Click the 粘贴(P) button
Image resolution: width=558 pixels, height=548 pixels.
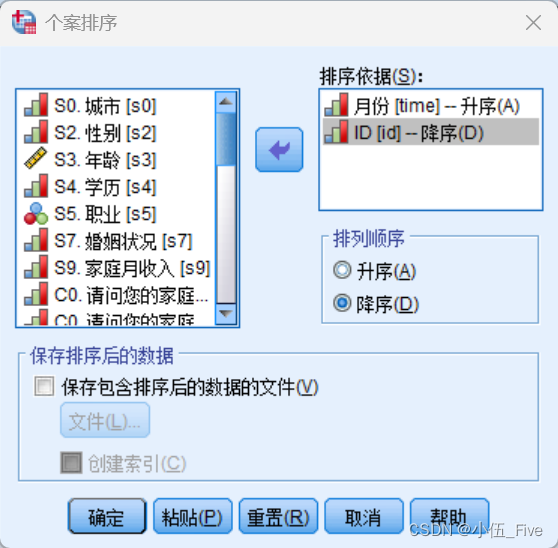[193, 517]
